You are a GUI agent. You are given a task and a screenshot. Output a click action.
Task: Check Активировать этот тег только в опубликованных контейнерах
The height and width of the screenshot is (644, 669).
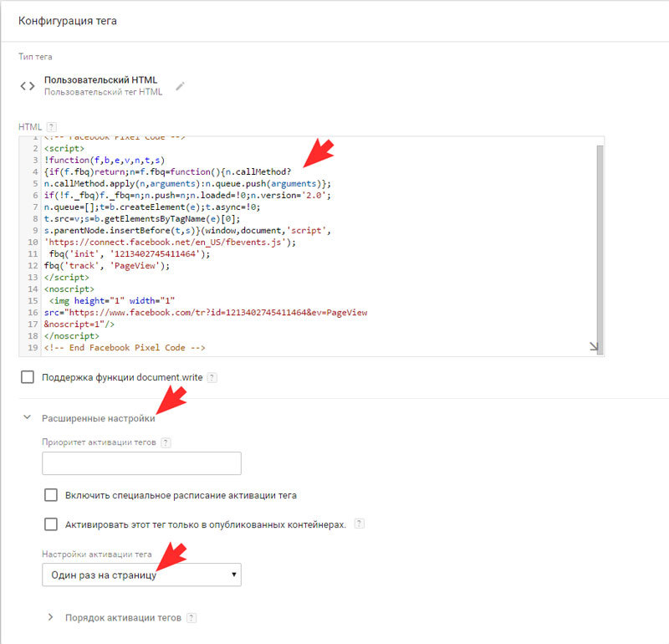51,524
